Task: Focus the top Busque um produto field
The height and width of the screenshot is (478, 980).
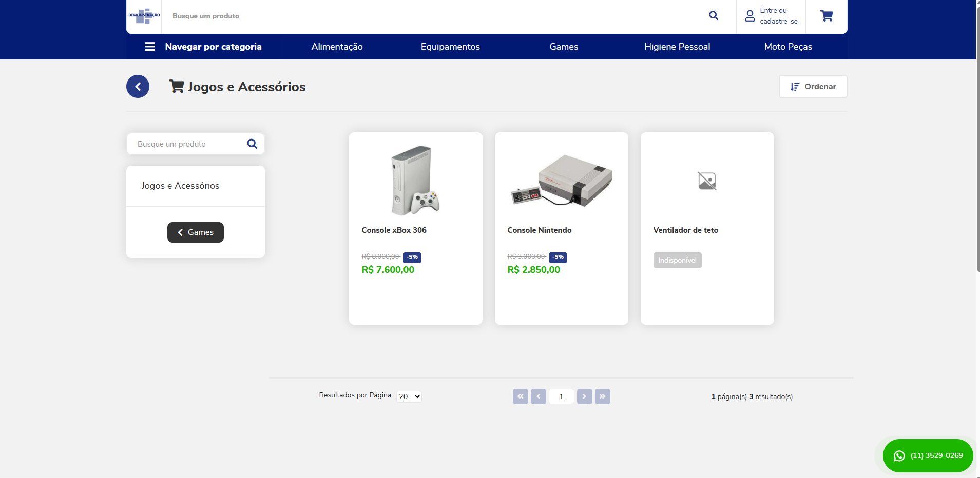Action: coord(434,16)
